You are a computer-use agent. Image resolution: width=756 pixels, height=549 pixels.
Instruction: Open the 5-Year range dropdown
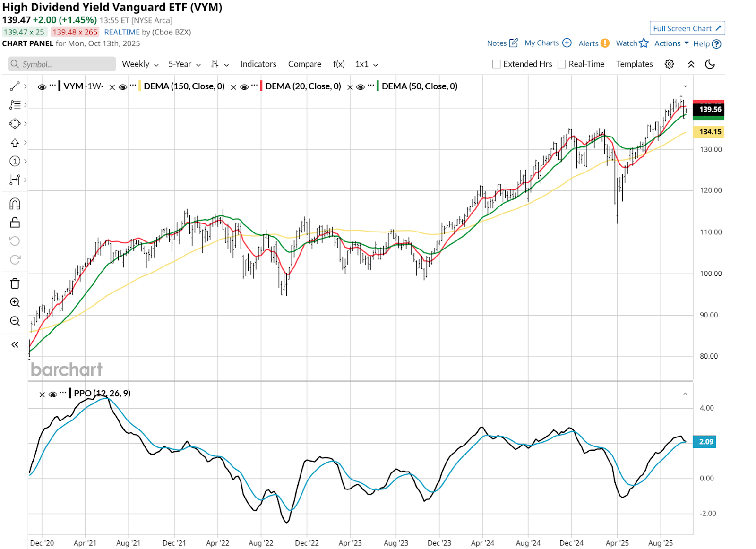pos(184,64)
